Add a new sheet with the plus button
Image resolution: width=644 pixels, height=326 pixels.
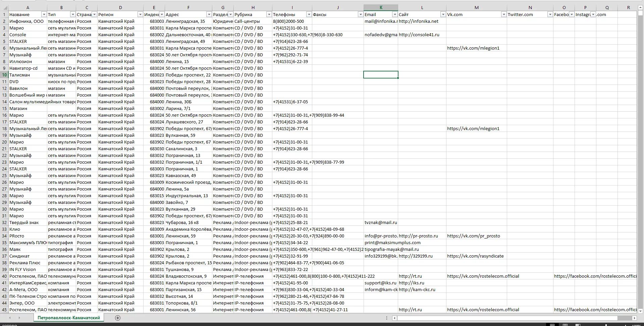118,318
